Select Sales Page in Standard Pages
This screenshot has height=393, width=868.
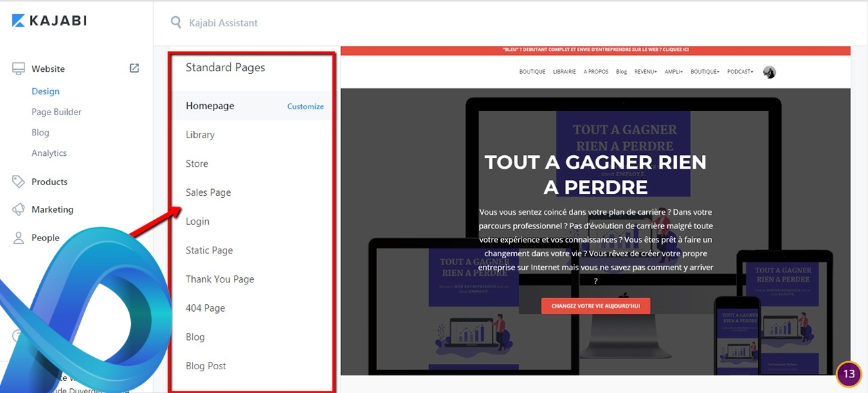(x=208, y=192)
